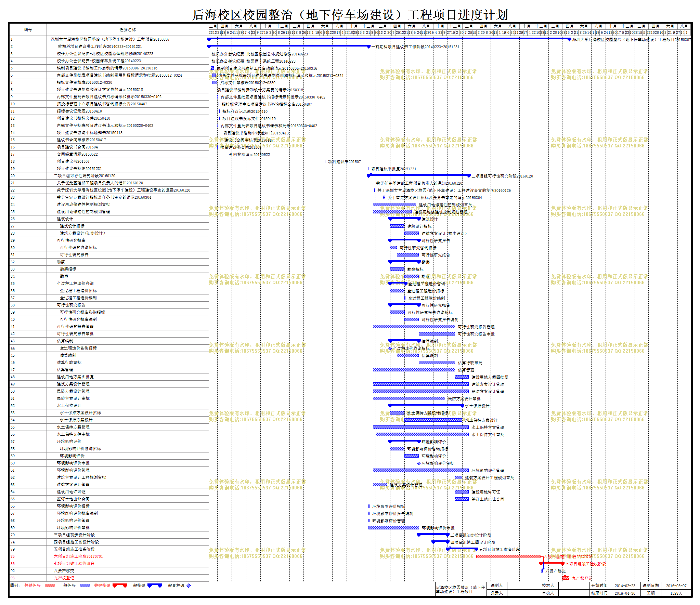
Task: Select task list row 一前期科项目建议书工作阶段20140223-20151231
Action: click(109, 47)
